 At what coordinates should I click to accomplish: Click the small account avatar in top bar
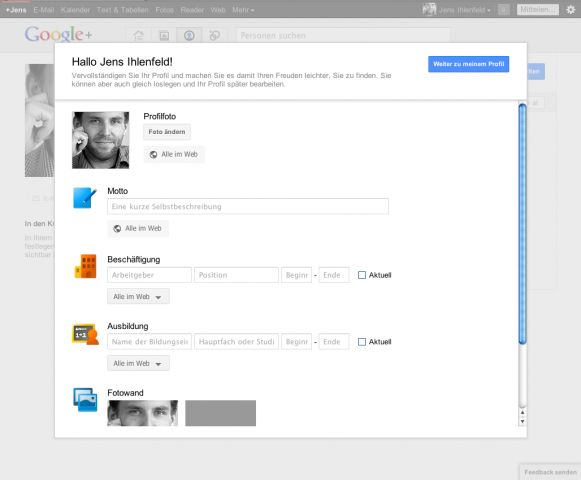[429, 10]
